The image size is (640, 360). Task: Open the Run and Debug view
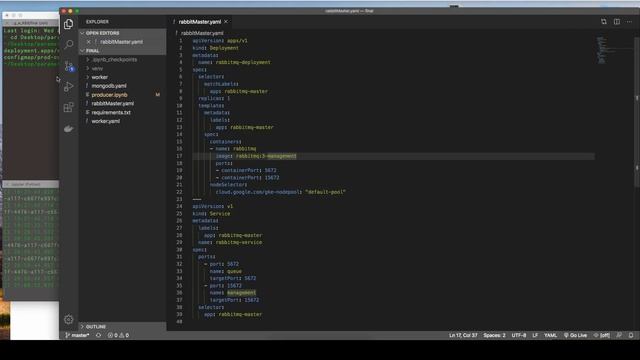click(69, 86)
